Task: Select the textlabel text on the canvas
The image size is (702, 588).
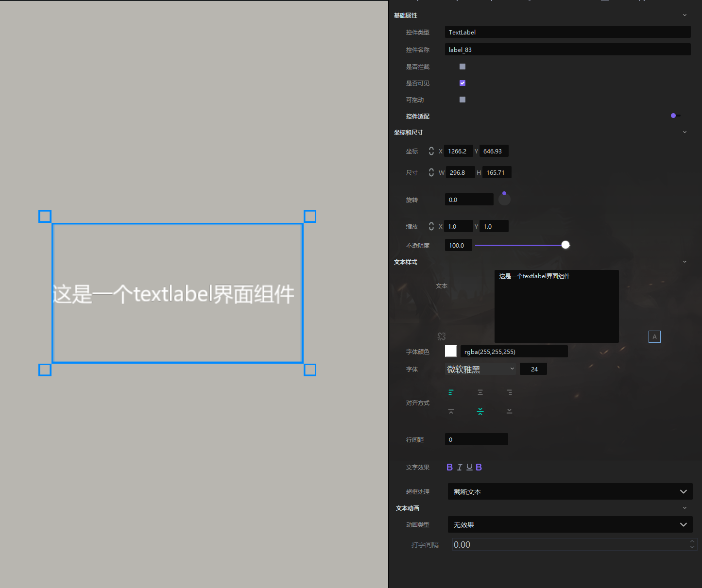Action: tap(173, 294)
